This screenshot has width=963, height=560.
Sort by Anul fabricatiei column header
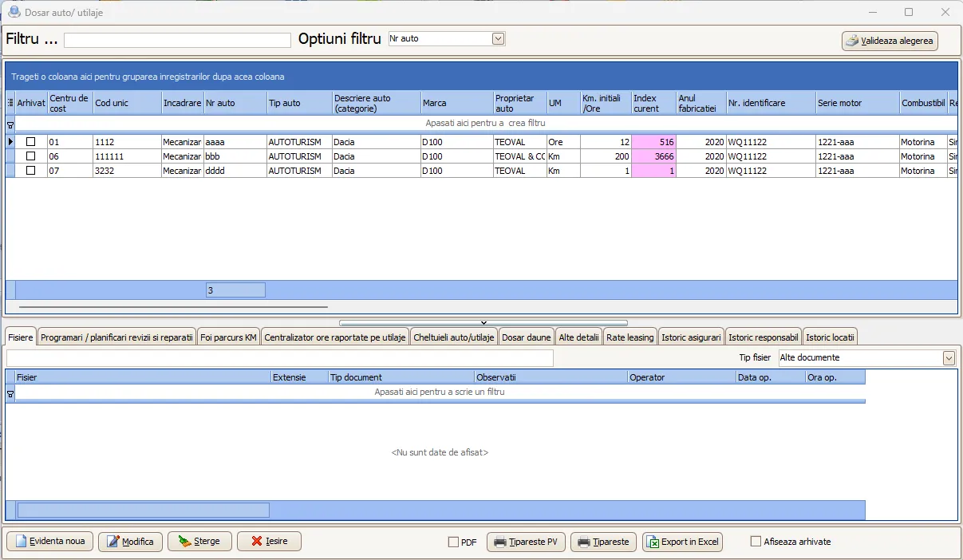click(x=701, y=103)
